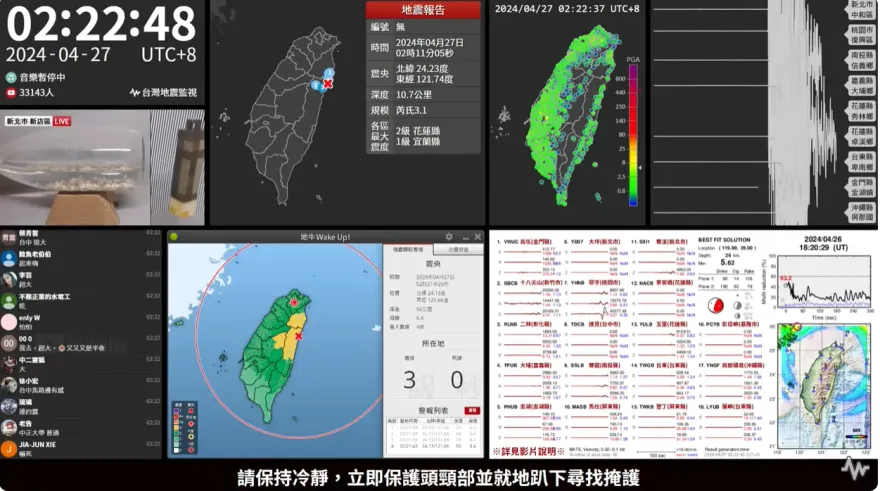Switch to the 強震即時警報 tab
Screen dimensions: 880x491
click(x=407, y=250)
